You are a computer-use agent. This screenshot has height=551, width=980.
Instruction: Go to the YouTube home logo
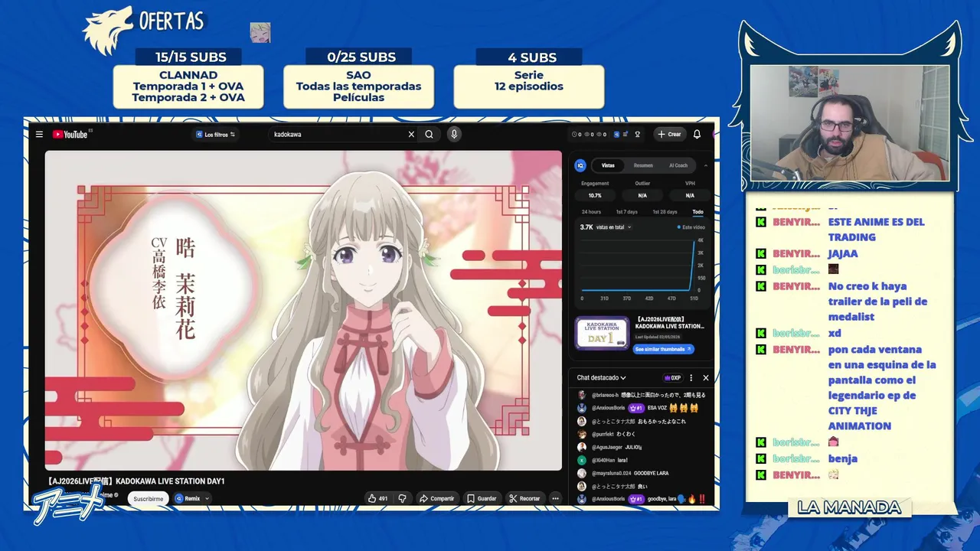[x=71, y=134]
